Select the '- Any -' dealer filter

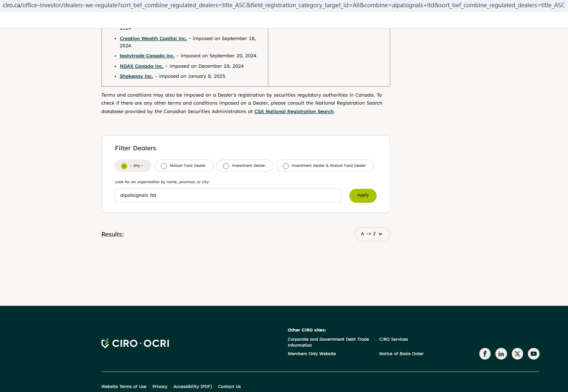pyautogui.click(x=133, y=166)
